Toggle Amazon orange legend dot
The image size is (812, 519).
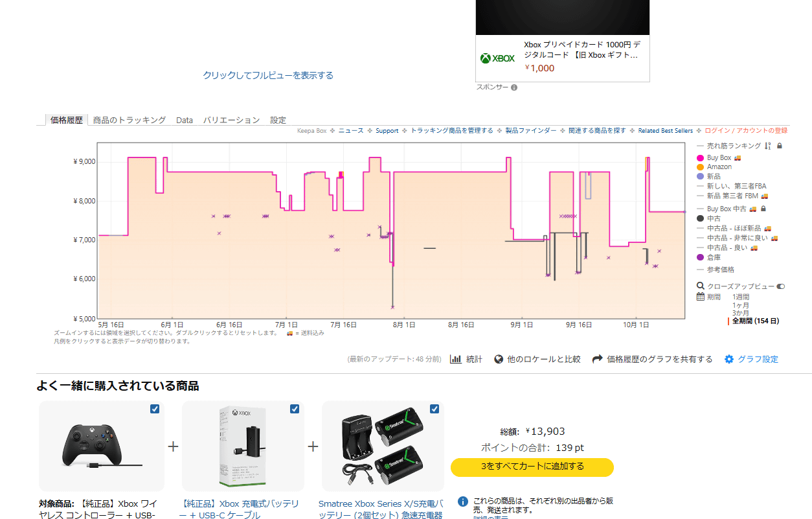click(x=700, y=167)
